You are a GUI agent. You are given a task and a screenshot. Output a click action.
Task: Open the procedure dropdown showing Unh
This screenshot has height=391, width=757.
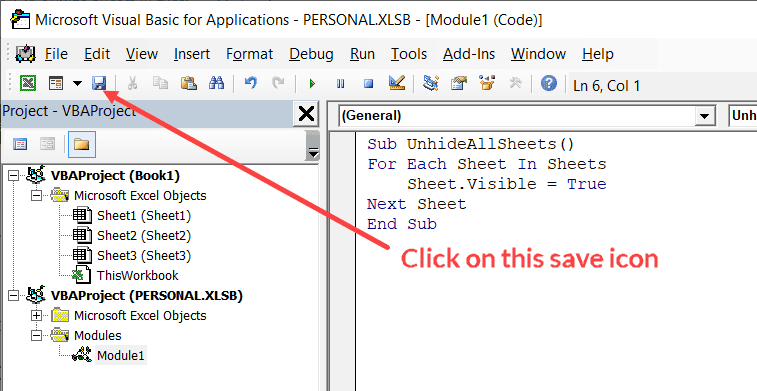pos(742,116)
